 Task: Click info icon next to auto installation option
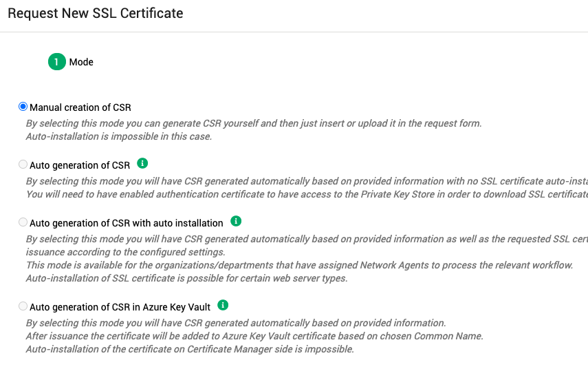coord(236,221)
